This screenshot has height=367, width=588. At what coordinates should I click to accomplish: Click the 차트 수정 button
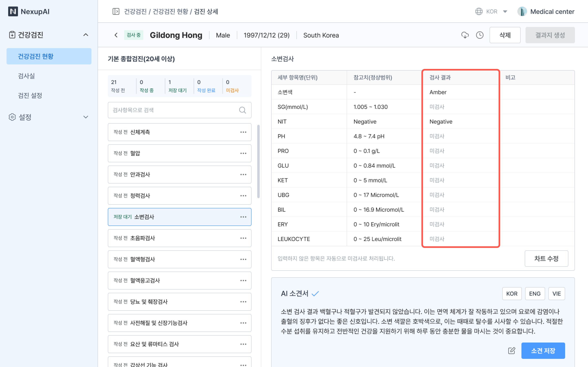pyautogui.click(x=546, y=259)
